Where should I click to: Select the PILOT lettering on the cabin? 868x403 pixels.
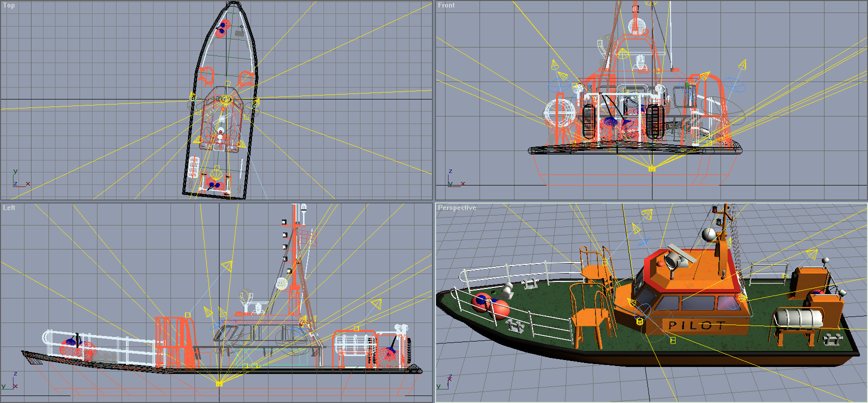pyautogui.click(x=696, y=325)
